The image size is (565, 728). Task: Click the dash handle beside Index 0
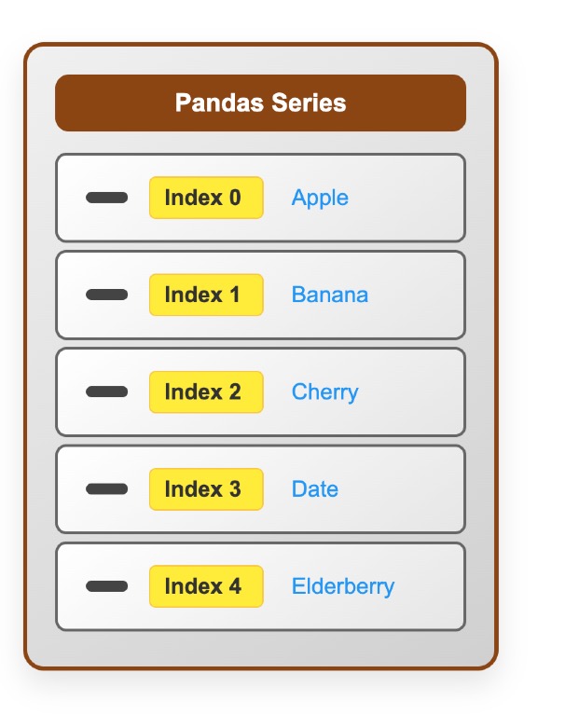pyautogui.click(x=106, y=198)
